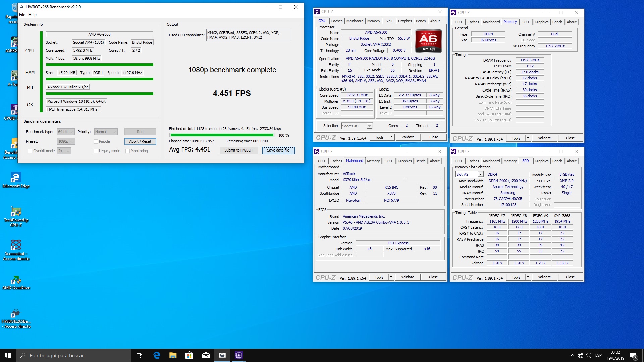Click the taskbar clock and date
644x362 pixels.
pos(615,355)
